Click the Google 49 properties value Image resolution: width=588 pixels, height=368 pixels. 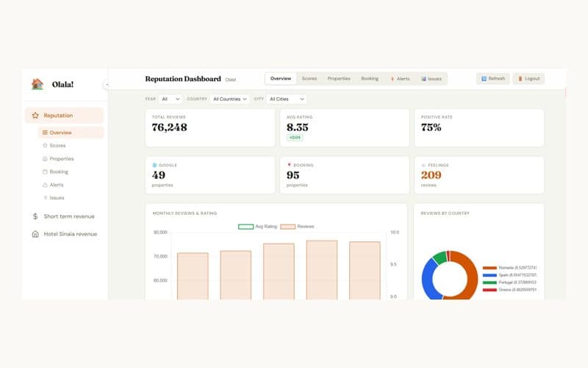pyautogui.click(x=159, y=175)
